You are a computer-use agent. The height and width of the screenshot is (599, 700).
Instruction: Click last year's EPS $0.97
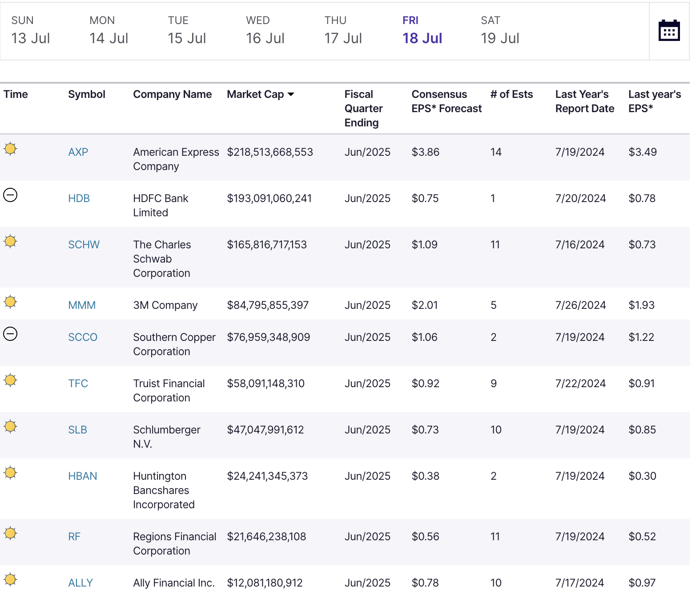[642, 583]
